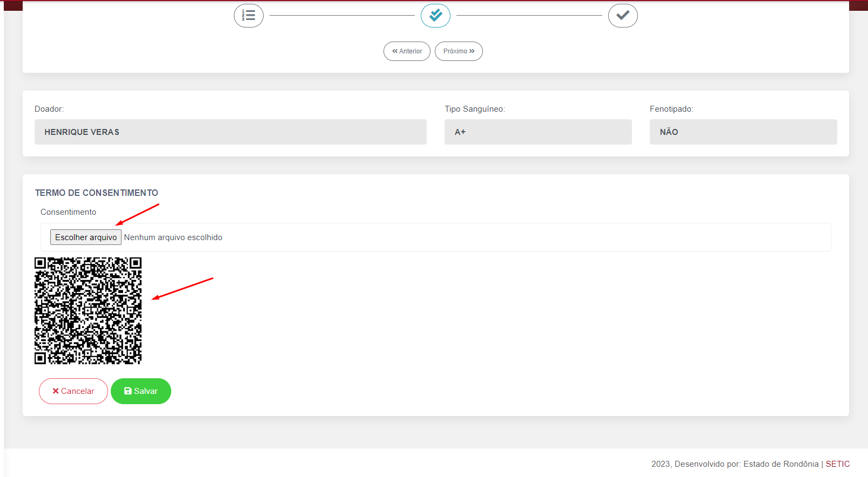Click the Doador field HENRIQUE VERAS
This screenshot has width=868, height=477.
pos(231,132)
